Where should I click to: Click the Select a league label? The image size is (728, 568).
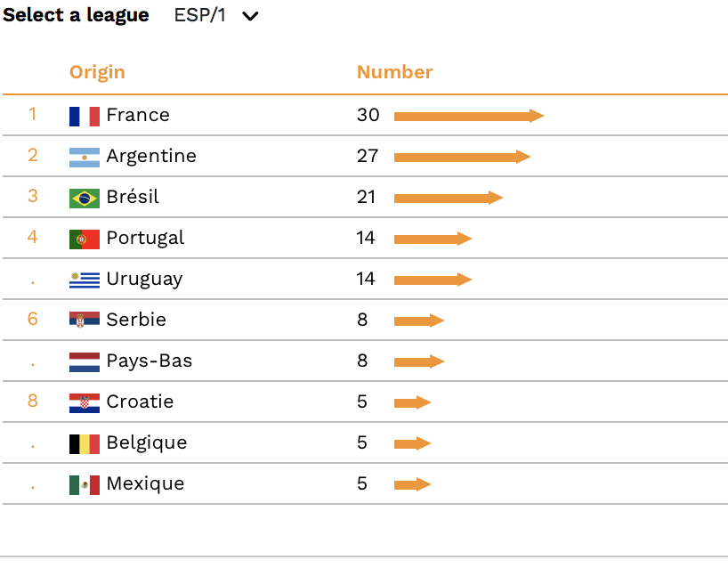(76, 15)
